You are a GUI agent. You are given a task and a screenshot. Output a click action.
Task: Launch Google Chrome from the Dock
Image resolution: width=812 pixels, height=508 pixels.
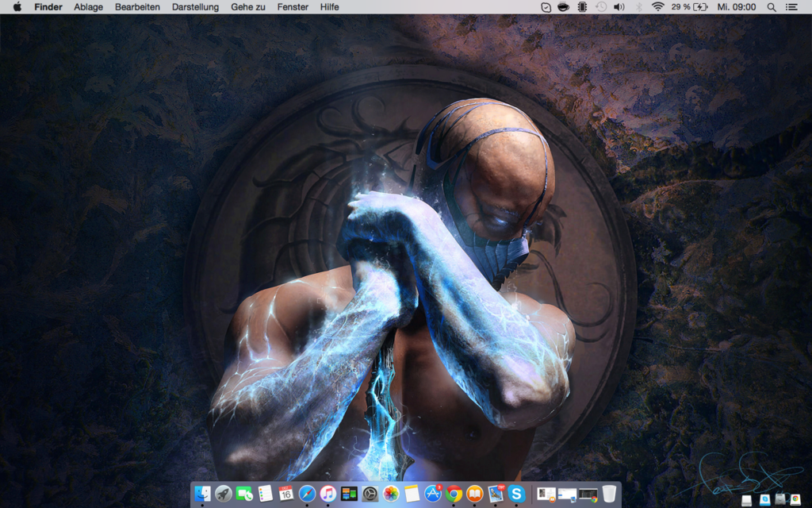click(x=454, y=494)
